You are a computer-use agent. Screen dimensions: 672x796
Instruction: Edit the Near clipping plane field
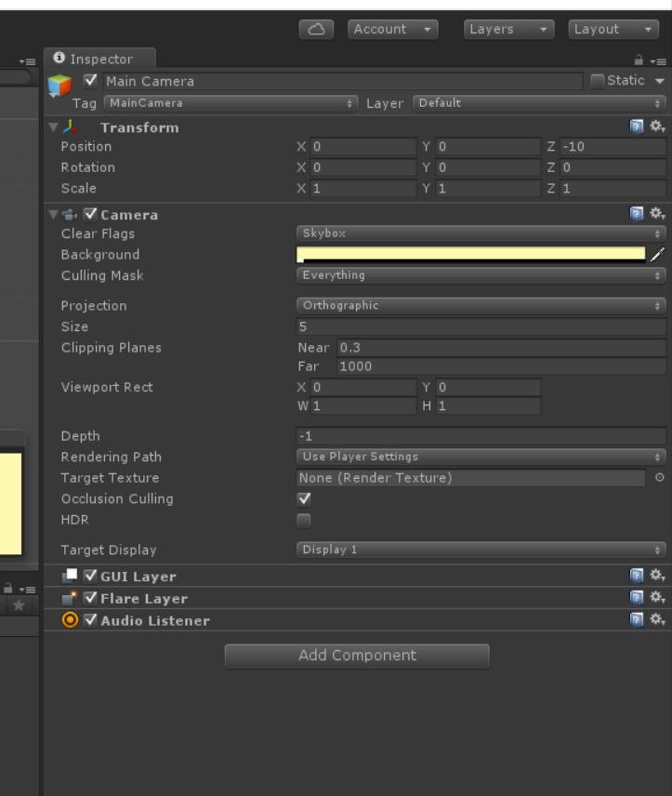coord(501,348)
